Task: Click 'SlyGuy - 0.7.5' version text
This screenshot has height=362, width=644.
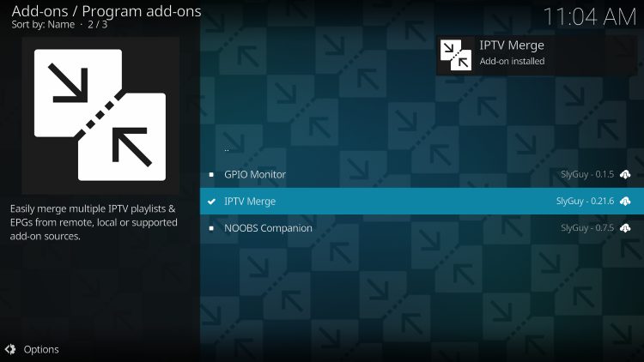Action: (x=587, y=227)
